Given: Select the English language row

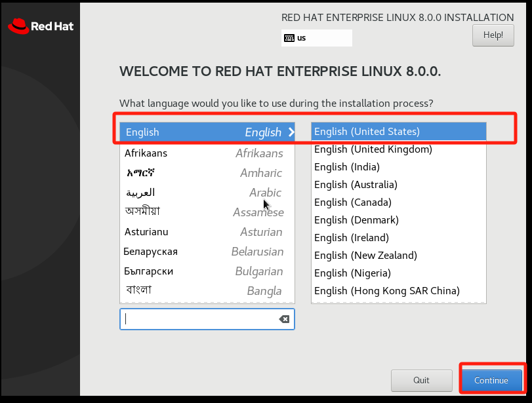Looking at the screenshot, I should pos(207,132).
